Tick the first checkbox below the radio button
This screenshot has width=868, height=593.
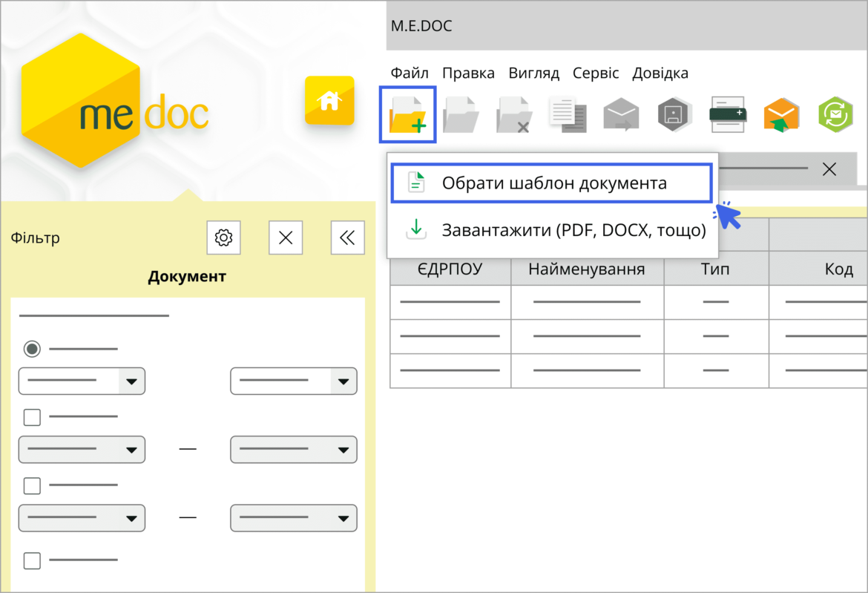(x=32, y=417)
